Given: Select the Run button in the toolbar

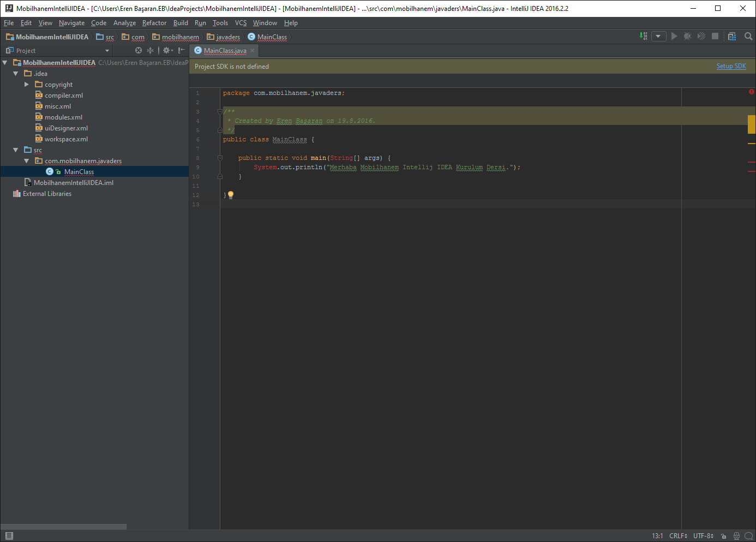Looking at the screenshot, I should 675,36.
